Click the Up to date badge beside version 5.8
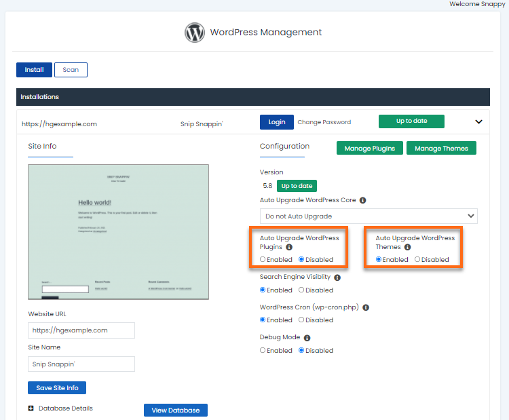Viewport: 509px width, 420px height. (x=297, y=186)
